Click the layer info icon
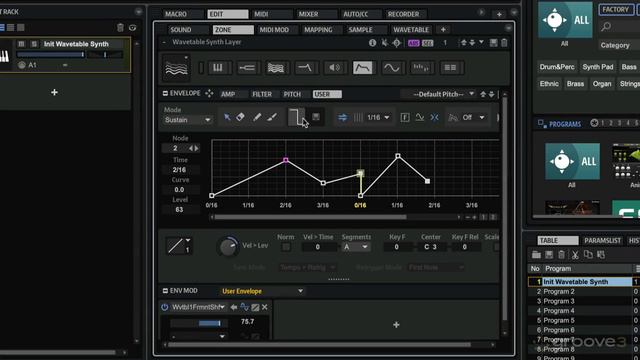Screen dimensions: 640x360 372,43
